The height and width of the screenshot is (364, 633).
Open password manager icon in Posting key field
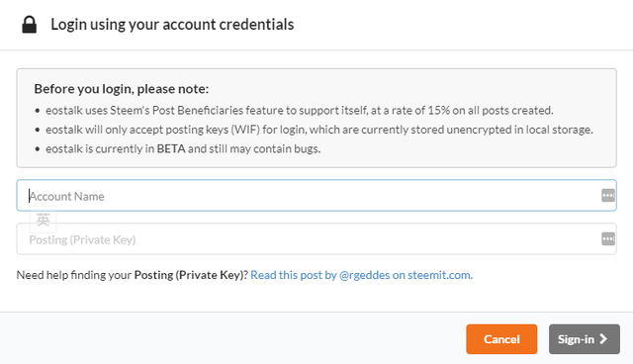[x=608, y=238]
